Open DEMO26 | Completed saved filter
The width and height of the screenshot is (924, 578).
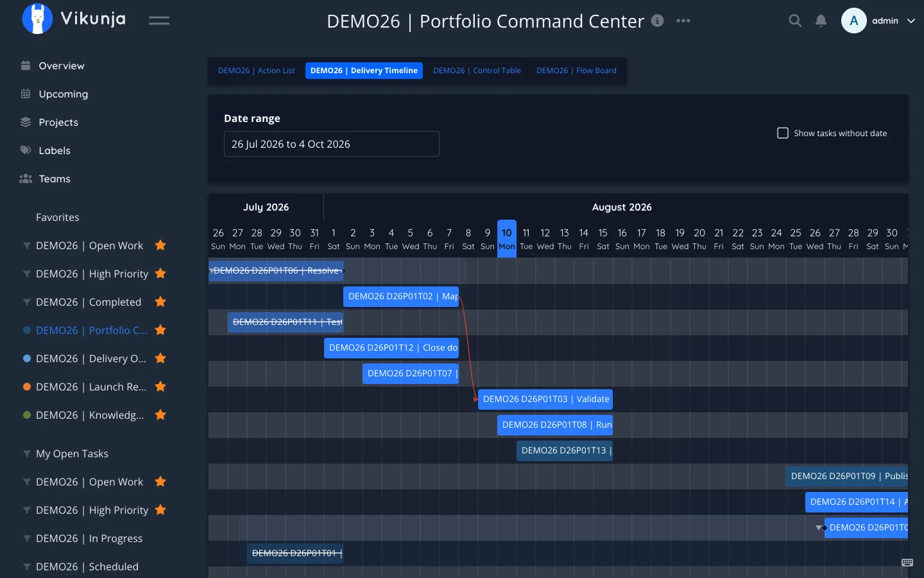pos(89,302)
